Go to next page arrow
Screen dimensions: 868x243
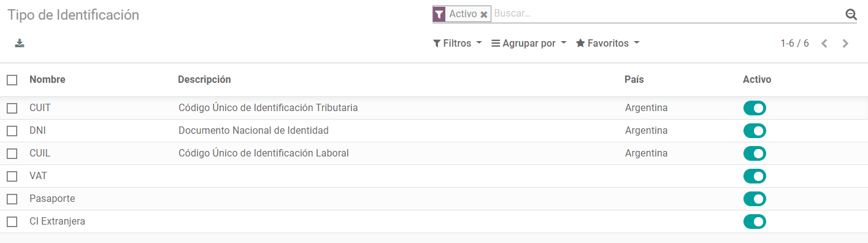click(845, 44)
